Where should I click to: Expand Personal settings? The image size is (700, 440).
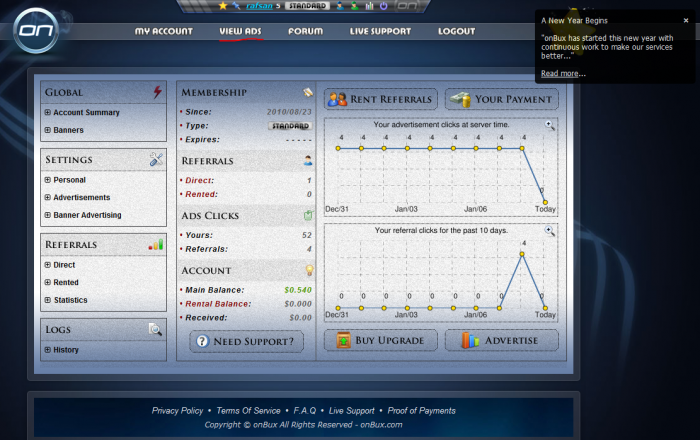(x=65, y=180)
